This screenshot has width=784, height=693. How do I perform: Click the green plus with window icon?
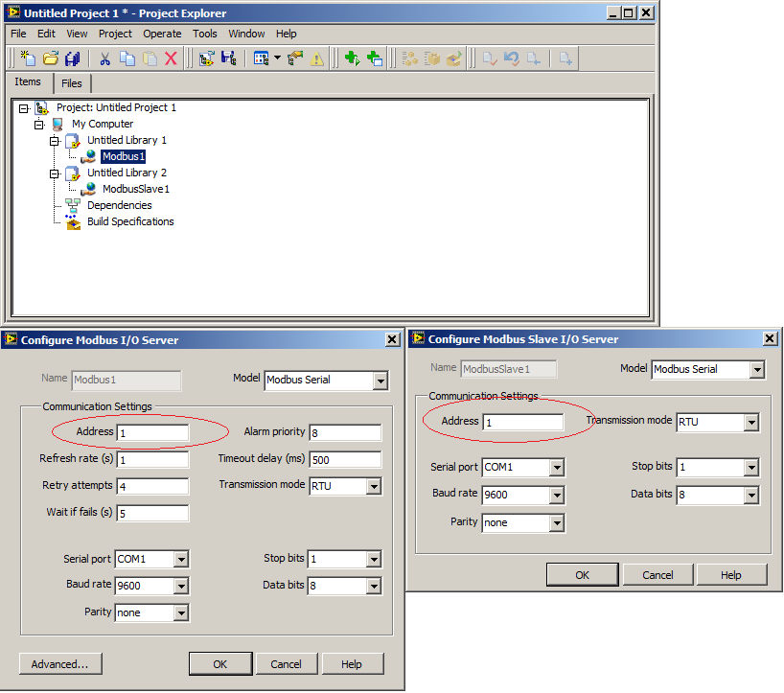(x=375, y=58)
